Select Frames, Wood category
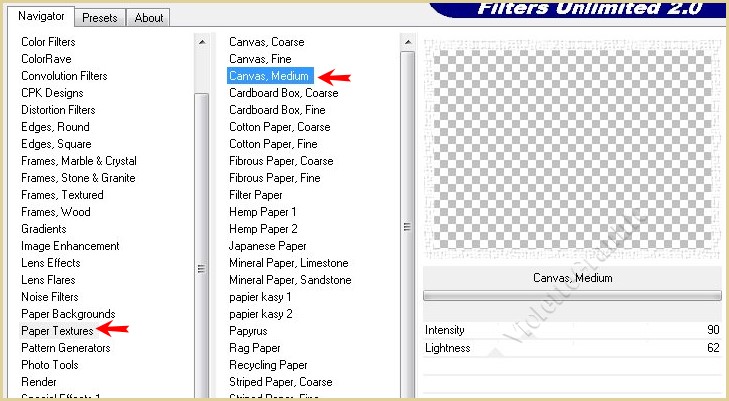This screenshot has width=729, height=401. (55, 212)
